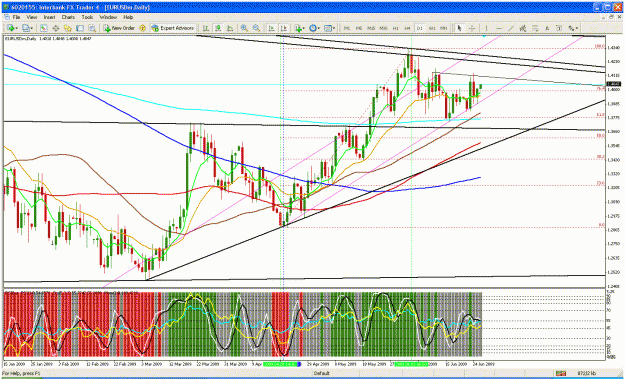This screenshot has width=625, height=379.
Task: Set timeframe to D1
Action: (x=420, y=28)
